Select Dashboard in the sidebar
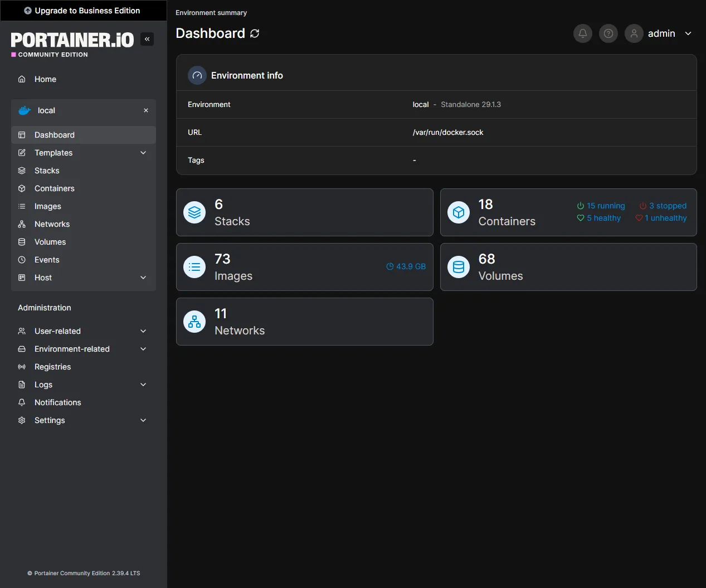This screenshot has height=588, width=706. [x=84, y=135]
